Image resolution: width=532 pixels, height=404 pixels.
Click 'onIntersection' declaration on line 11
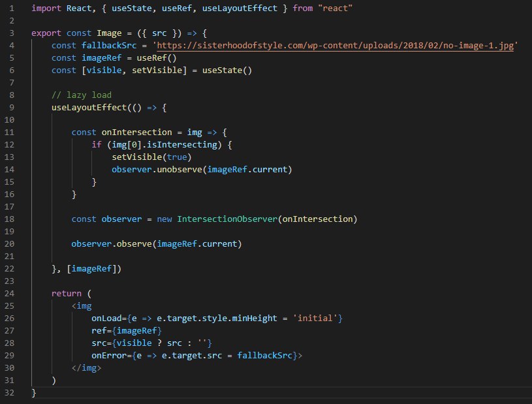pyautogui.click(x=136, y=132)
